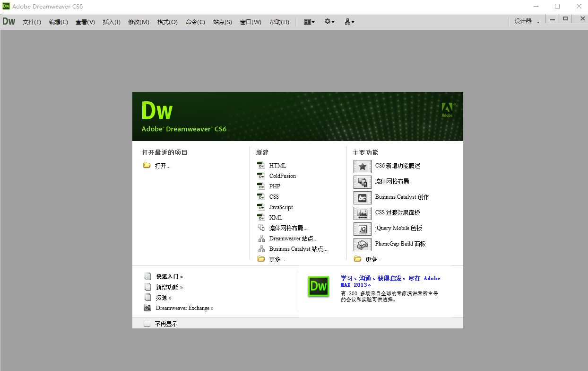Click the XML text link
The image size is (588, 371).
(x=276, y=218)
